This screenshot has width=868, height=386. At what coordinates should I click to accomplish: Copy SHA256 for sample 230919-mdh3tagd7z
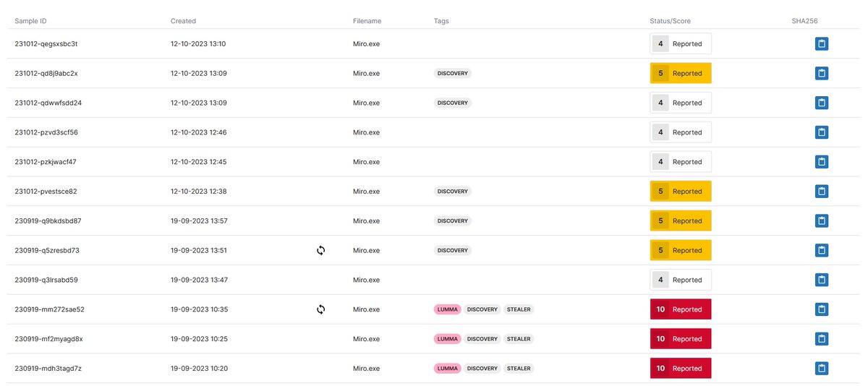tap(821, 369)
